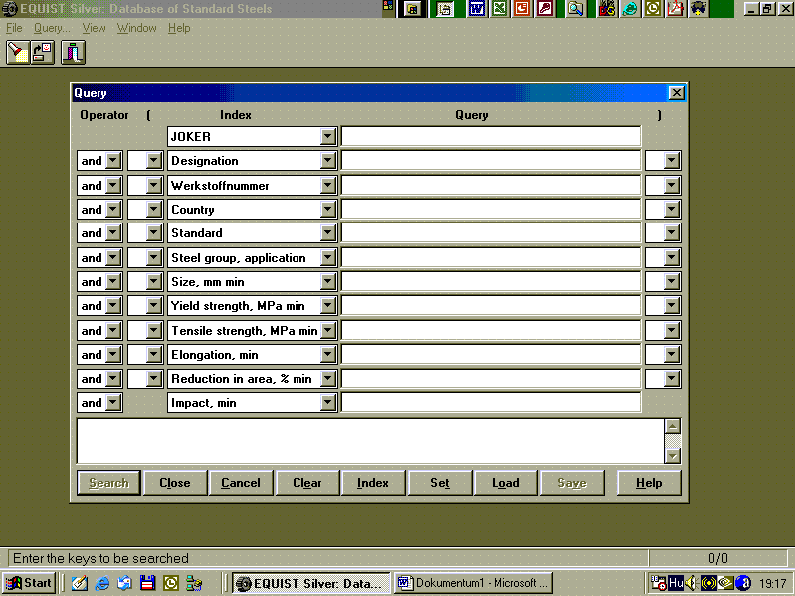795x596 pixels.
Task: Click the Clear button
Action: 307,483
